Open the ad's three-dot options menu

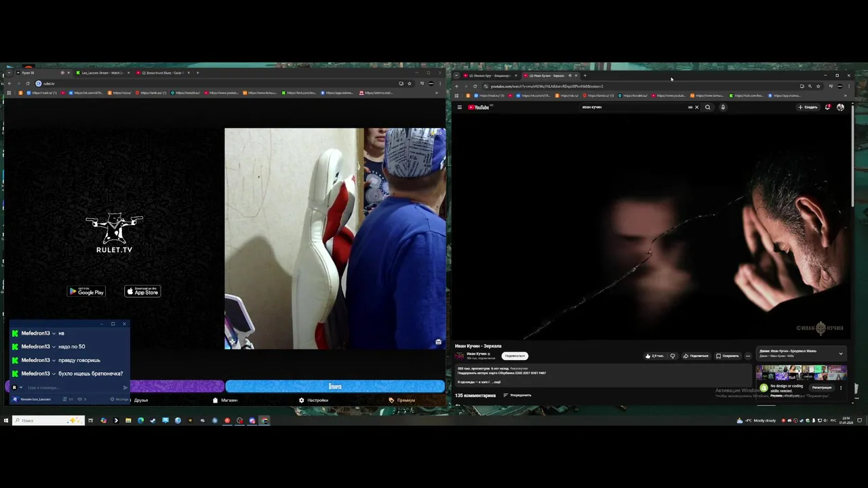pyautogui.click(x=841, y=388)
